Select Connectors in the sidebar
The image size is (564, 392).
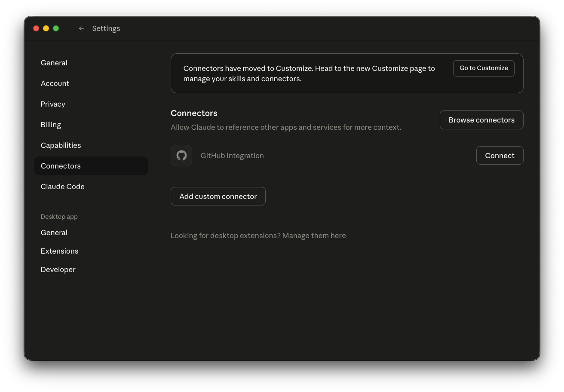pyautogui.click(x=91, y=166)
